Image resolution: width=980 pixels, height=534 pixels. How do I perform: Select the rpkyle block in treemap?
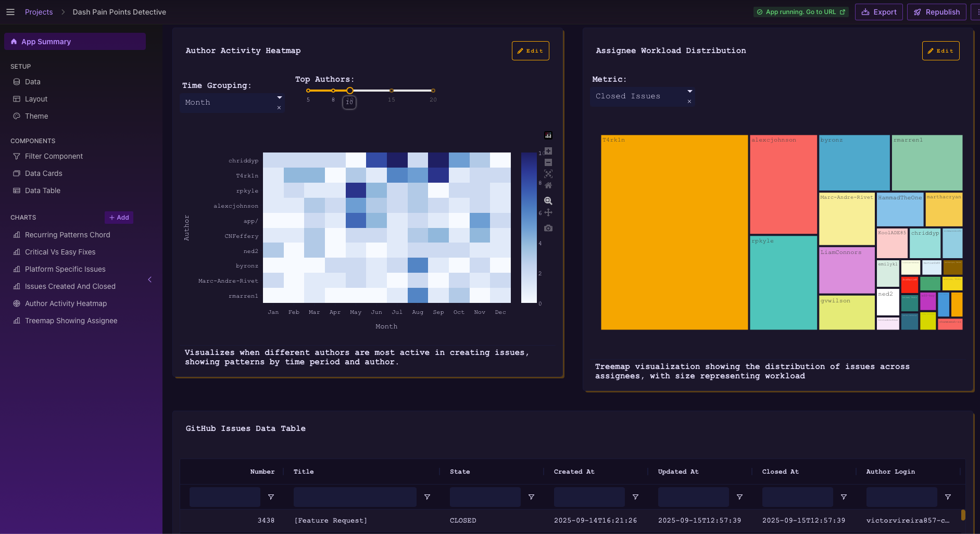[x=783, y=283]
